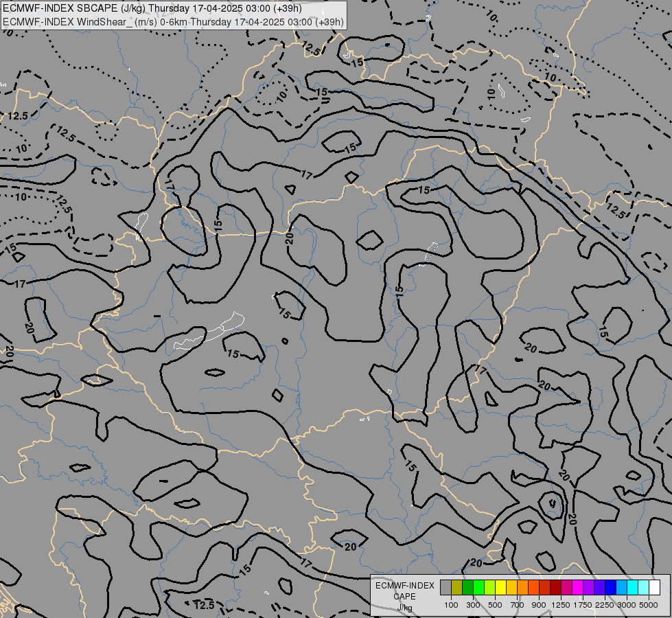Pick the dark red swatch above 1250
The image size is (672, 618).
click(555, 587)
